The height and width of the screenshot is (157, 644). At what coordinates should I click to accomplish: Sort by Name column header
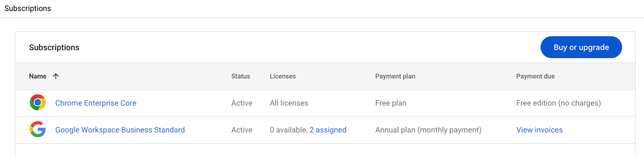tap(37, 76)
